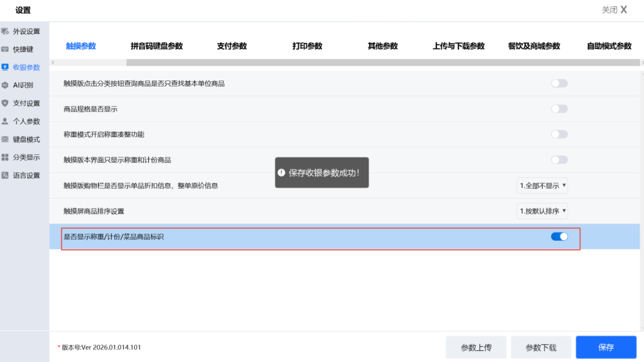
Task: Turn on 称重模式开启称重凑整功能 switch
Action: [559, 134]
